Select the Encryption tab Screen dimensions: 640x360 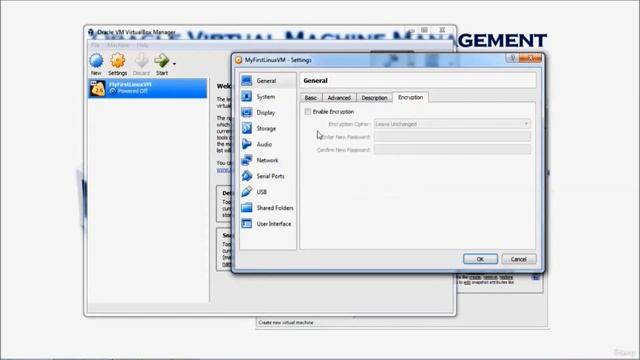pyautogui.click(x=411, y=97)
